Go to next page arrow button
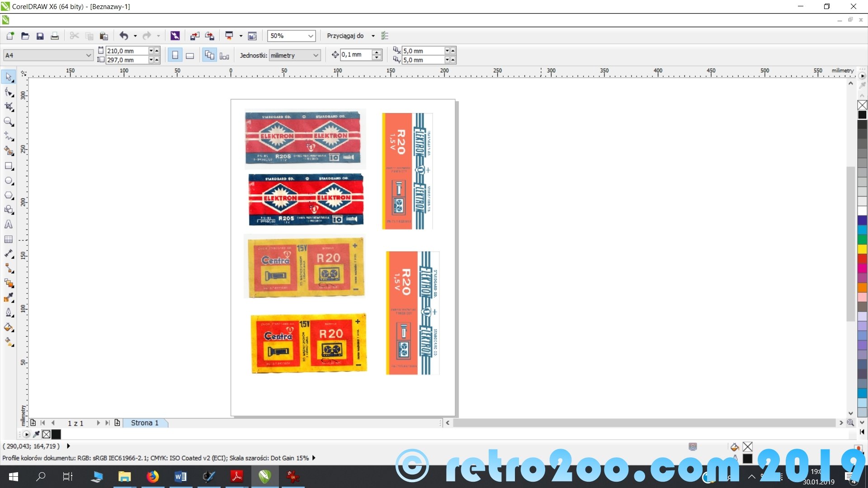Image resolution: width=868 pixels, height=488 pixels. click(x=98, y=423)
